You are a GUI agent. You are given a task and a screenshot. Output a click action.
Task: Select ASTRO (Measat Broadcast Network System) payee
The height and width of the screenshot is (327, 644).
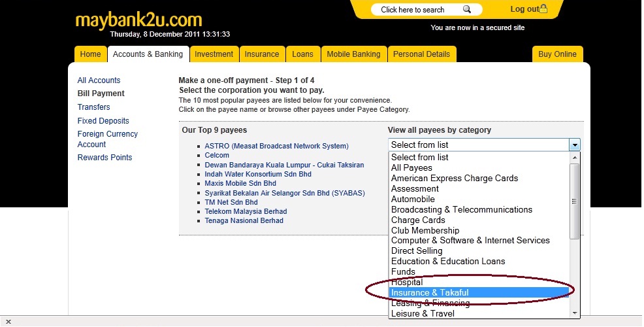(x=276, y=146)
